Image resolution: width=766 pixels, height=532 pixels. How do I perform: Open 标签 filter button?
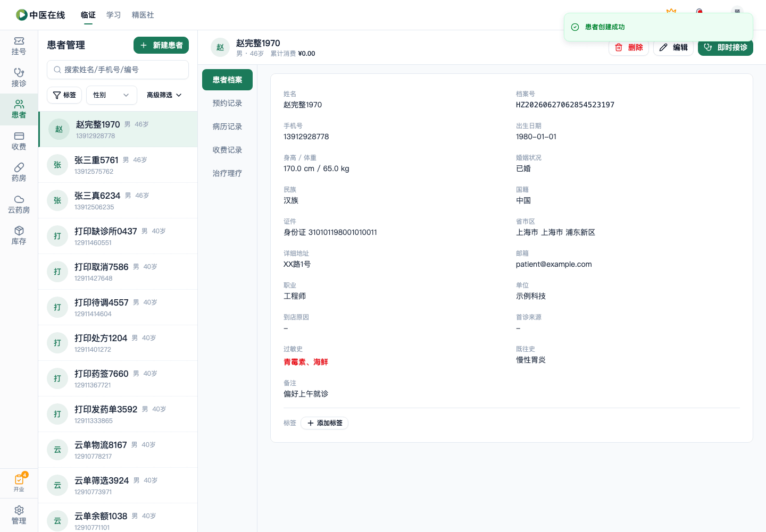point(64,95)
